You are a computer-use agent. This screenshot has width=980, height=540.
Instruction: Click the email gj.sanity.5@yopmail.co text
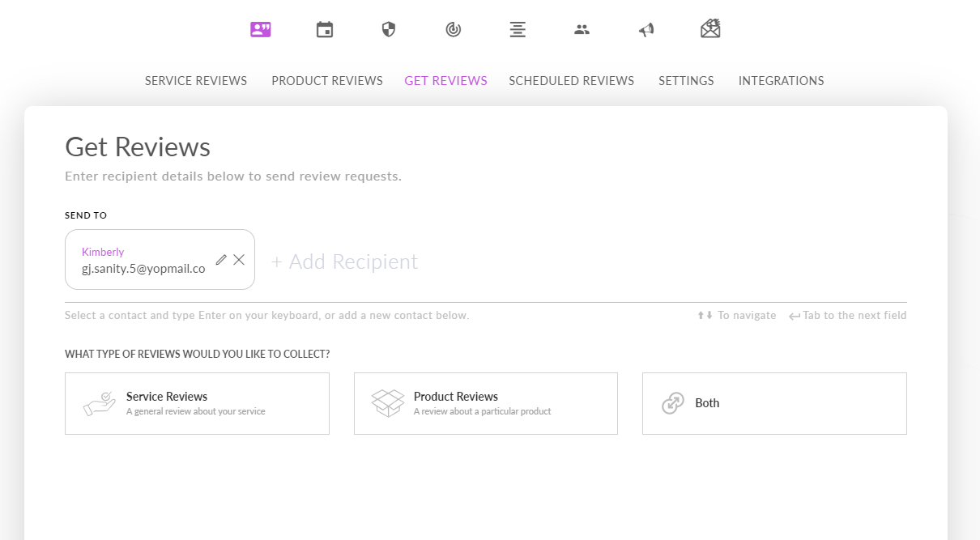pyautogui.click(x=143, y=269)
